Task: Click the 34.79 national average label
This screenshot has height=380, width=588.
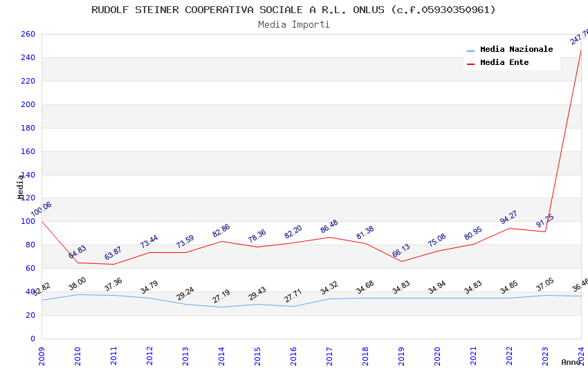Action: pyautogui.click(x=149, y=287)
